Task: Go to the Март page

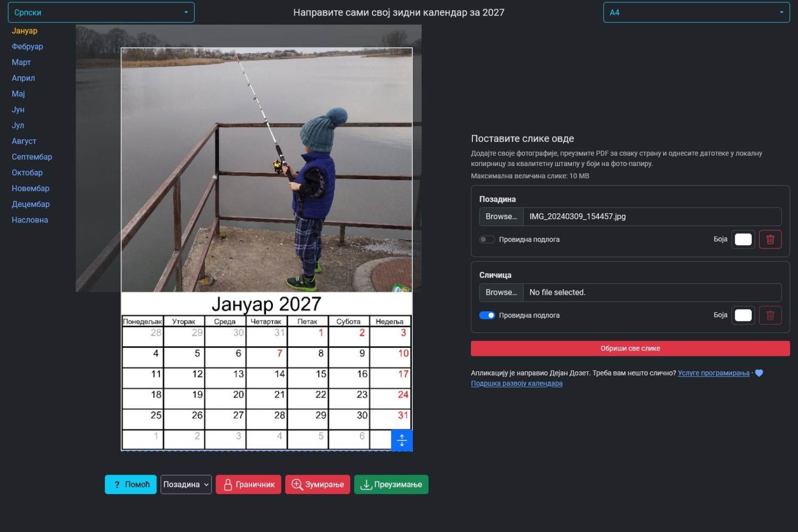Action: point(21,62)
